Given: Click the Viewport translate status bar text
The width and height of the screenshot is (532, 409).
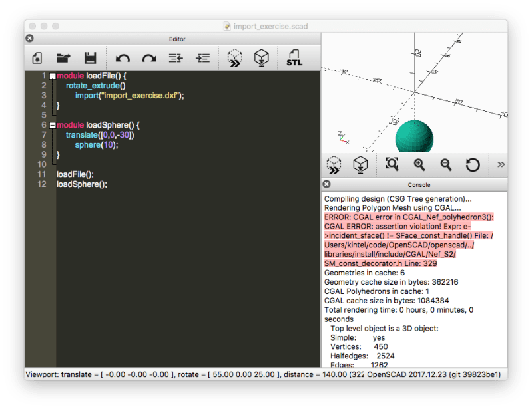Looking at the screenshot, I should (x=194, y=375).
